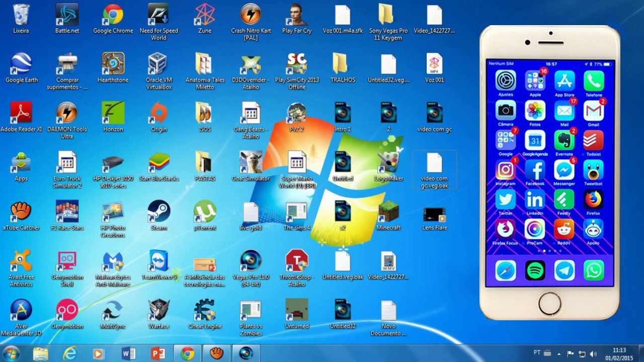The width and height of the screenshot is (644, 362).
Task: Tap Spotify in the iPhone dock
Action: (535, 270)
